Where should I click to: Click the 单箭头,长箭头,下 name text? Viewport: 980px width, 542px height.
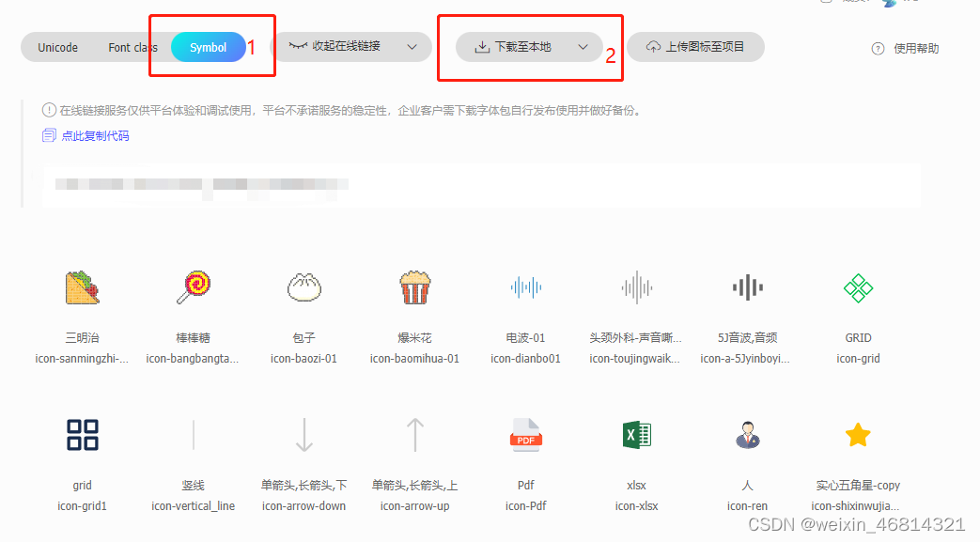[x=303, y=486]
